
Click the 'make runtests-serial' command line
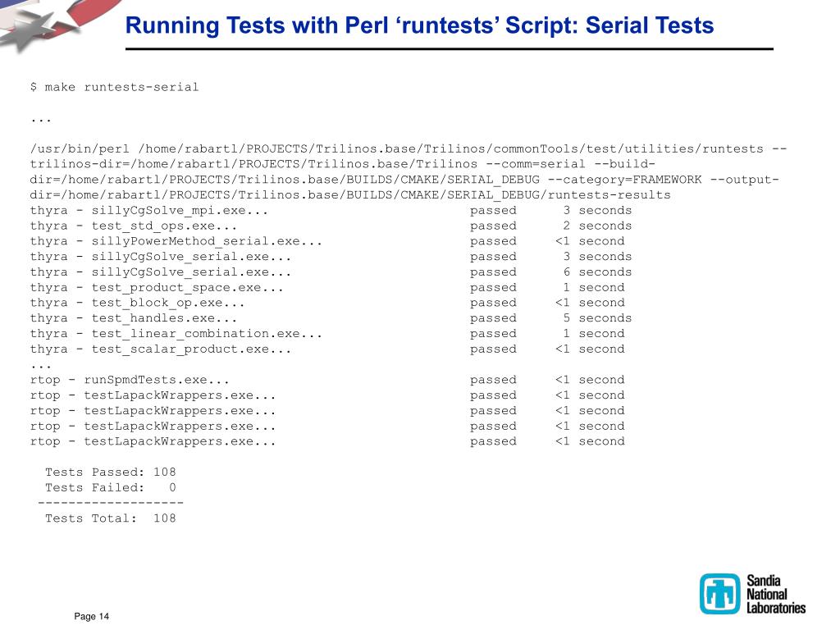[114, 87]
